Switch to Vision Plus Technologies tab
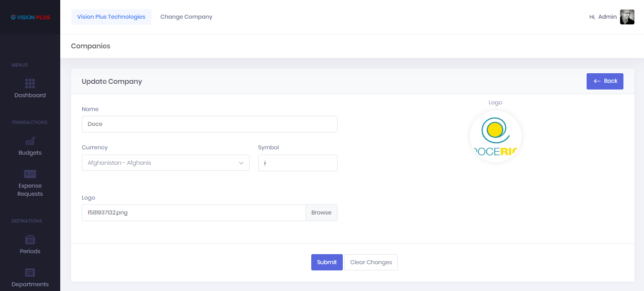644x291 pixels. pyautogui.click(x=111, y=17)
